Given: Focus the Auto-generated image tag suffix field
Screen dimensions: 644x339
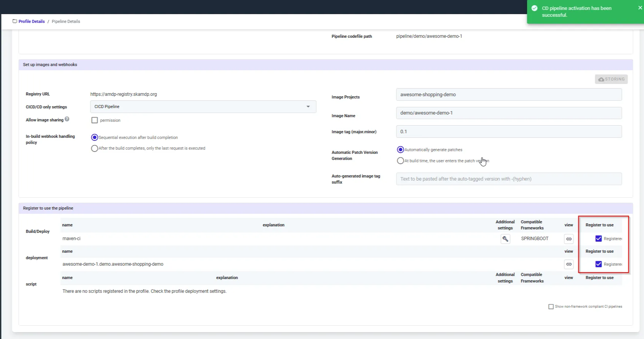Looking at the screenshot, I should [509, 179].
